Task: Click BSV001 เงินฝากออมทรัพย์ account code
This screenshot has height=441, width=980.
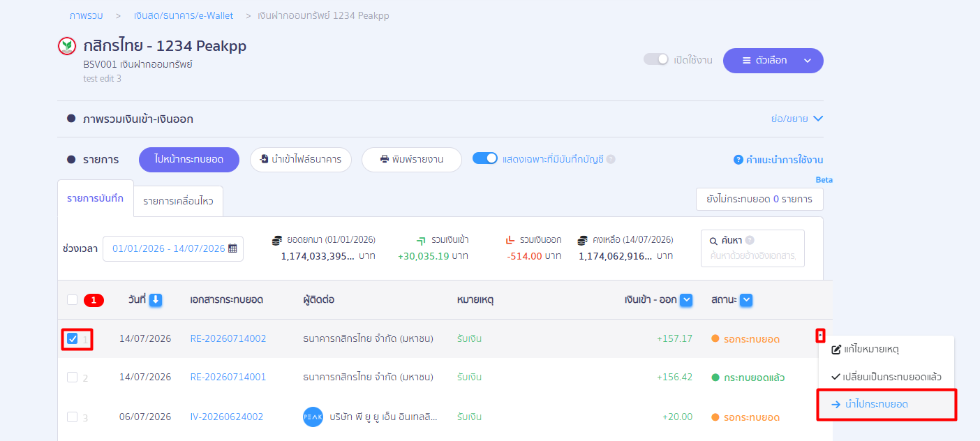Action: point(138,64)
